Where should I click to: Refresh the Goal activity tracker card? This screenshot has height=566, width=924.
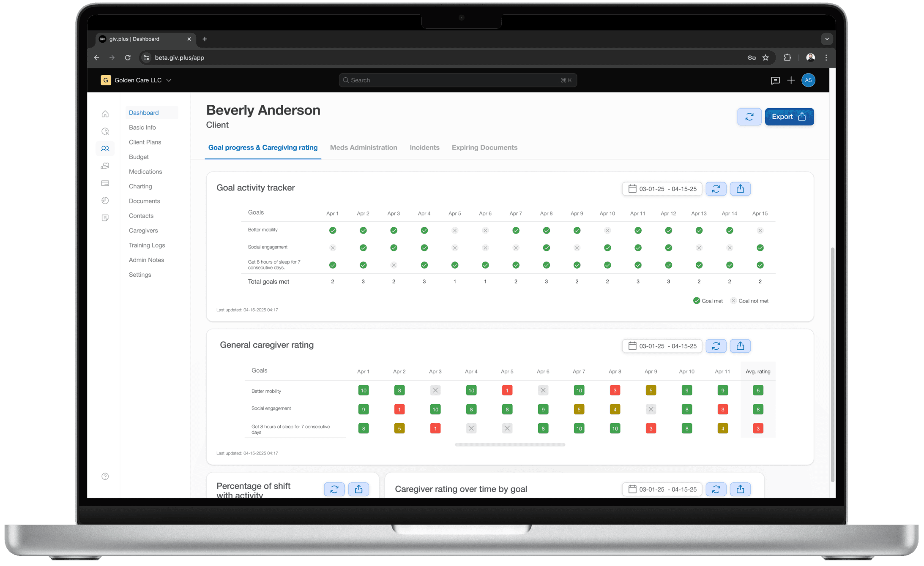716,189
